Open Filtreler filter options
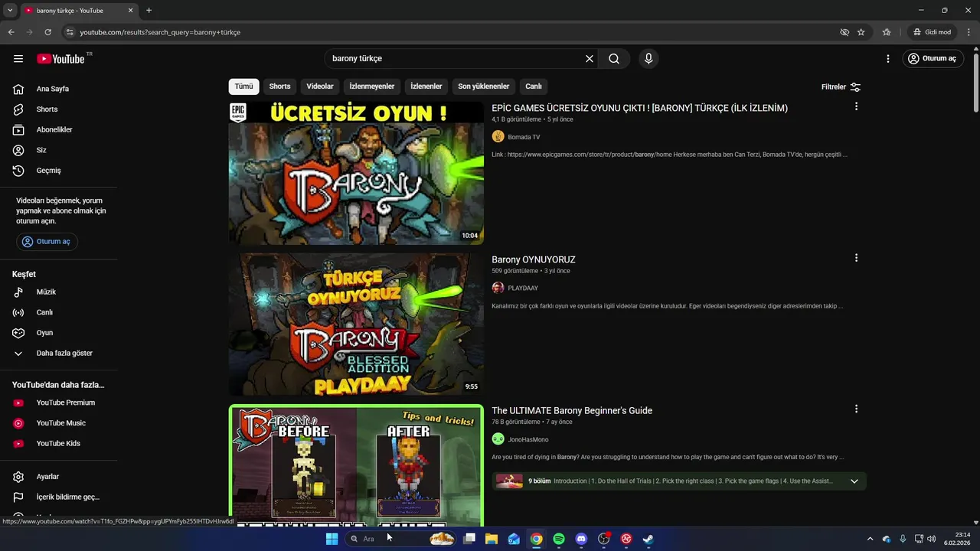This screenshot has width=980, height=551. (x=841, y=86)
